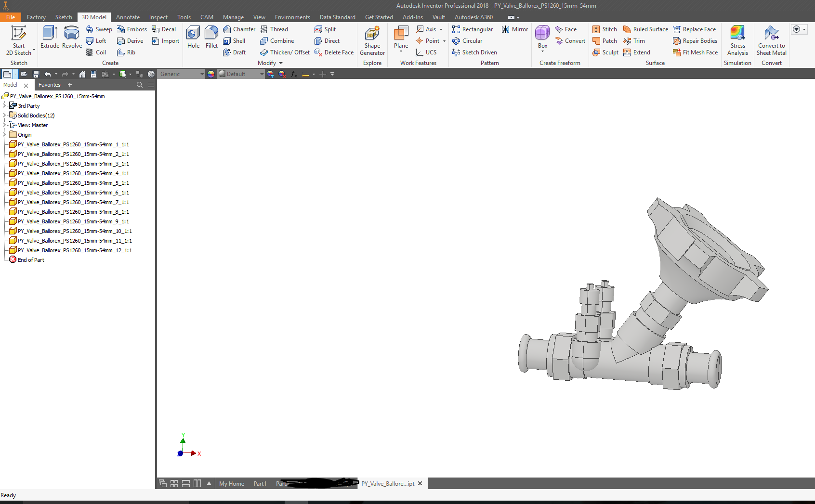Select tree item PY_Valve_Ballorex_PS1260_15mm-54mm_12_1:1
This screenshot has height=504, width=815.
(x=71, y=250)
